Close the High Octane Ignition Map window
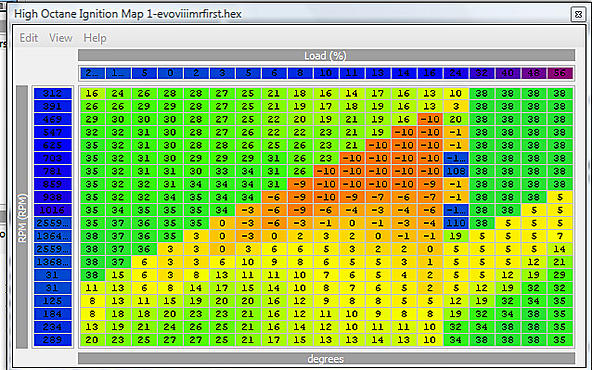 (578, 14)
